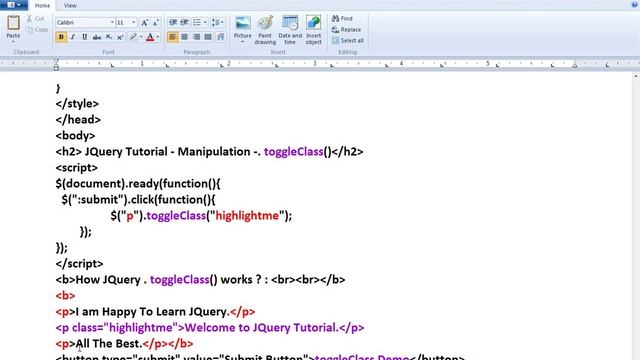Click the Copy button
Image resolution: width=640 pixels, height=360 pixels.
(37, 29)
